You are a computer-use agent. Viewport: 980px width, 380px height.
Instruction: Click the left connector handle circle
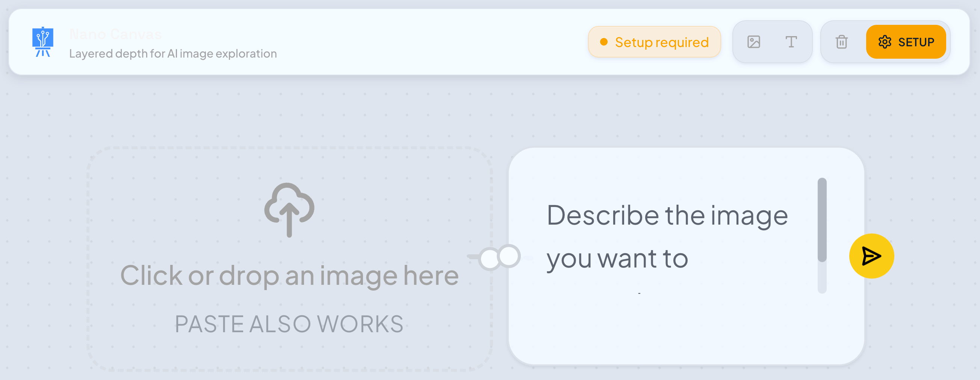(490, 258)
